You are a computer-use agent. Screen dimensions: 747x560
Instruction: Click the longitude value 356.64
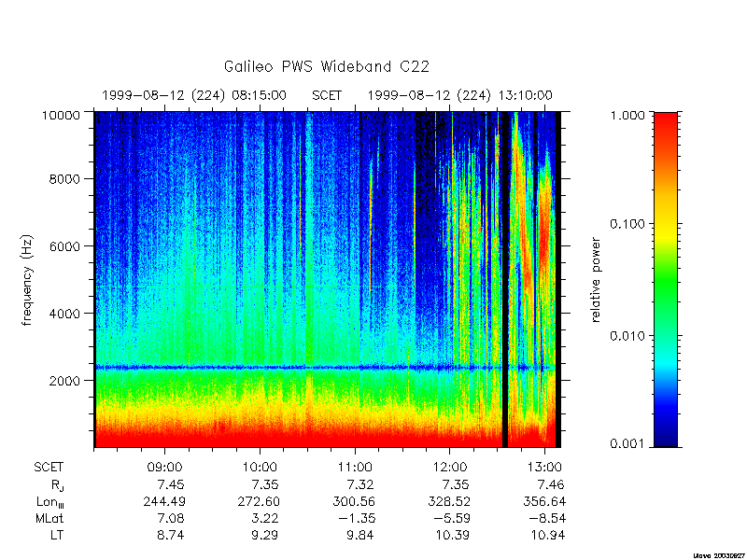(544, 501)
